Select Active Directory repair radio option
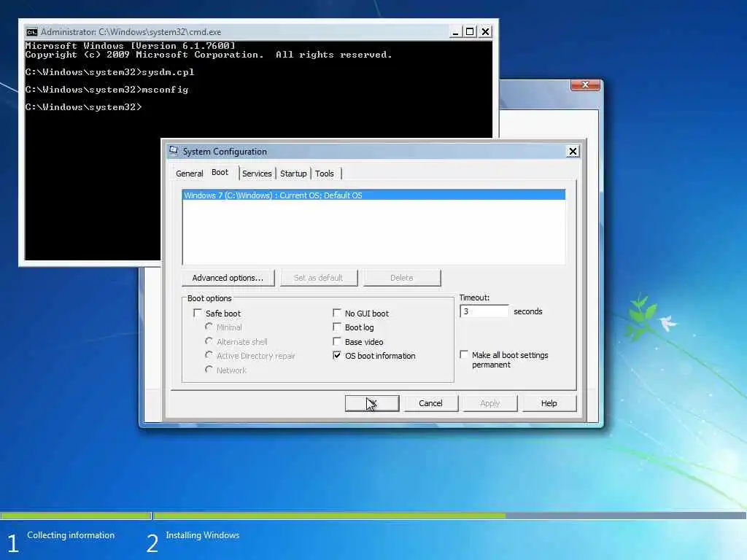Screen dimensions: 747x560 click(209, 355)
